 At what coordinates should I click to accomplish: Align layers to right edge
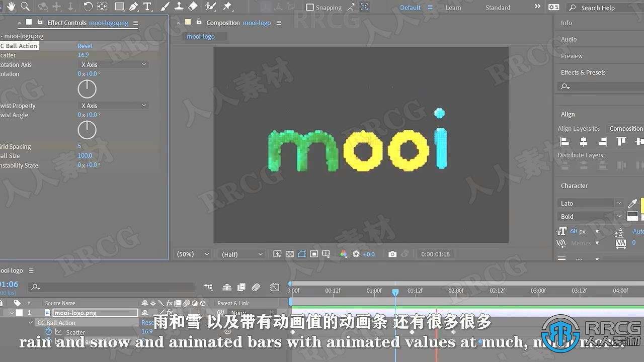[602, 142]
